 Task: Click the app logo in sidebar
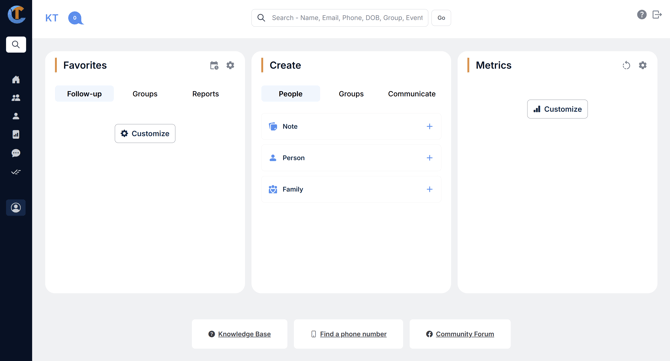click(x=16, y=14)
